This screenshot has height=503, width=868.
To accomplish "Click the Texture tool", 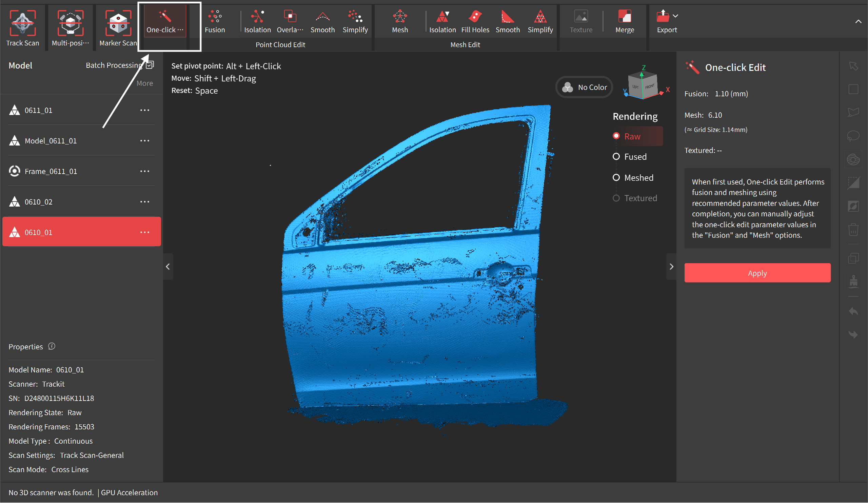I will (581, 21).
